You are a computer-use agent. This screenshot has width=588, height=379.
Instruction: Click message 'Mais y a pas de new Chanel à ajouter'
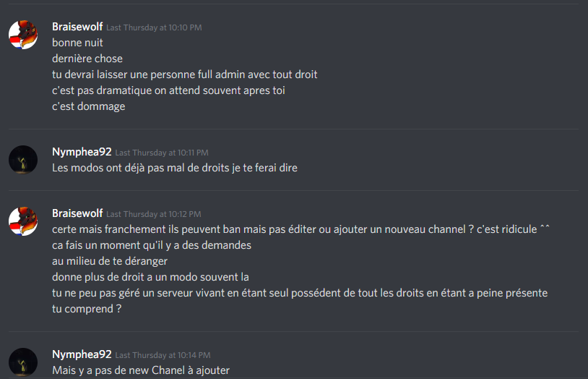coord(141,370)
